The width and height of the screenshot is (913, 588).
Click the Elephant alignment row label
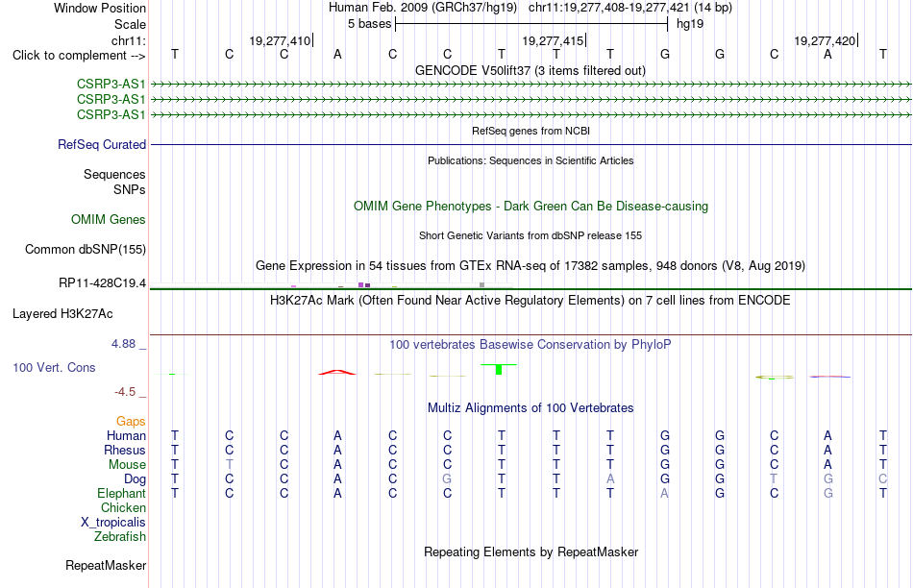[x=122, y=494]
